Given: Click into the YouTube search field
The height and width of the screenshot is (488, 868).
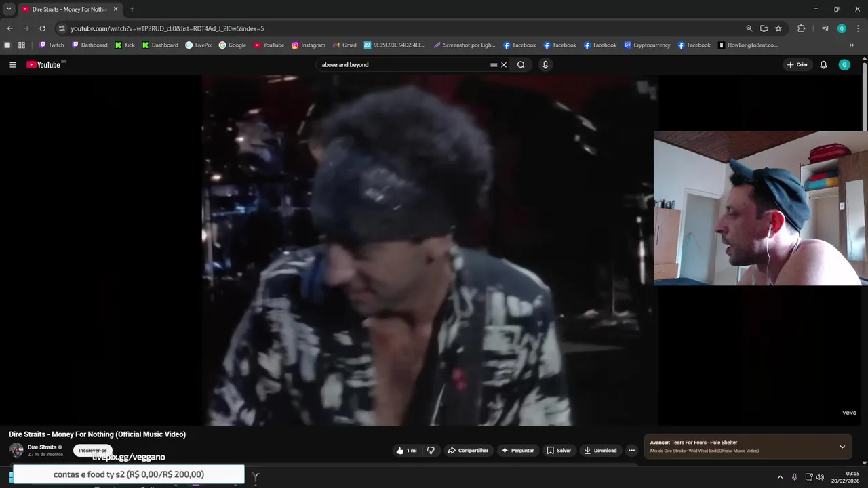Looking at the screenshot, I should [x=404, y=65].
